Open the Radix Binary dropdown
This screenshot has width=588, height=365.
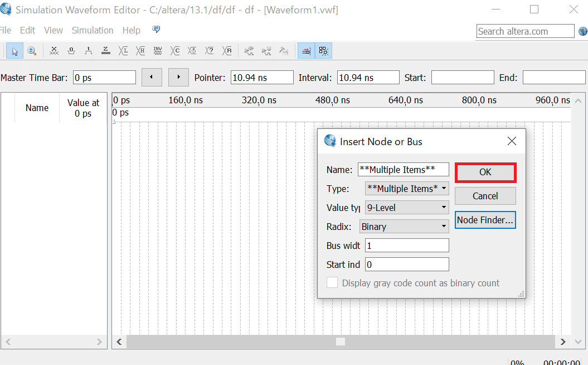pos(404,227)
